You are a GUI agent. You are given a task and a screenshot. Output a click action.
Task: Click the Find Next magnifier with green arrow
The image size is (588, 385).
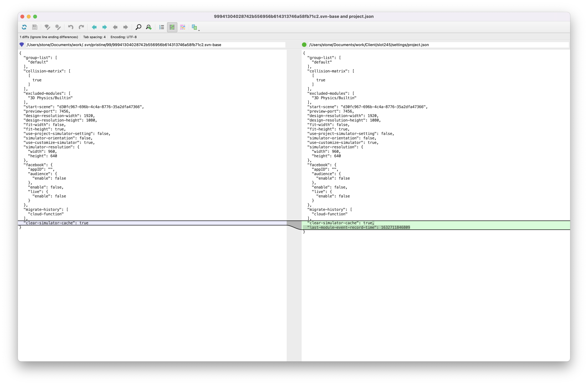[149, 27]
